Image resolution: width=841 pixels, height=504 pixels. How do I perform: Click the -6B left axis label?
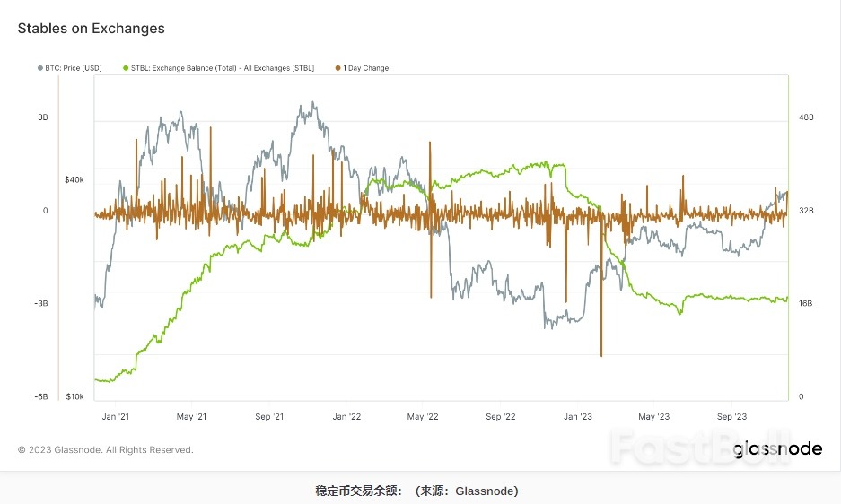point(41,396)
